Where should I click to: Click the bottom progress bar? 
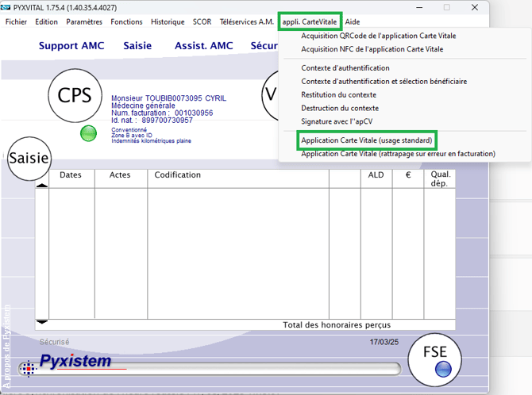210,369
